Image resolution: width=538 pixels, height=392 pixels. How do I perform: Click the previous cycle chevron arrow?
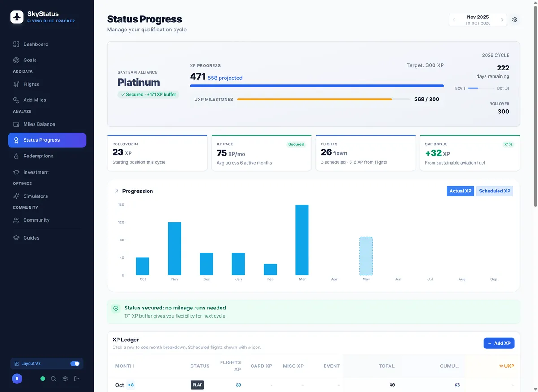point(454,19)
